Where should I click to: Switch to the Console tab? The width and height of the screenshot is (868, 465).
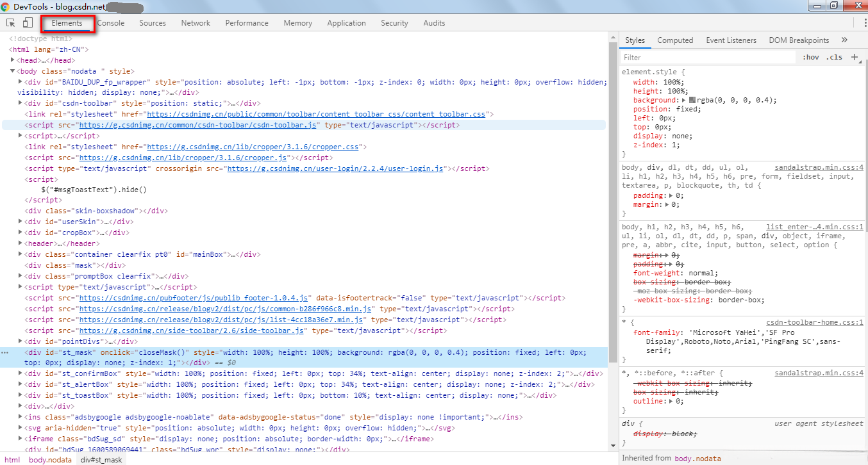pyautogui.click(x=111, y=23)
